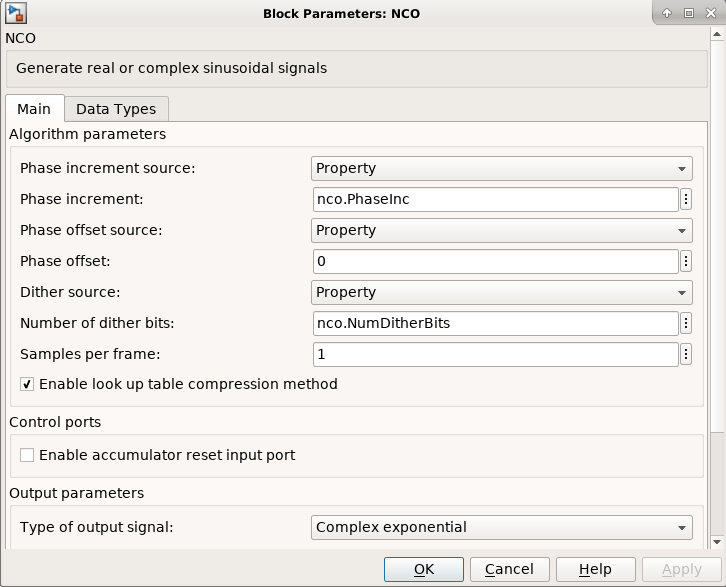
Task: Click the Help button
Action: [x=596, y=569]
